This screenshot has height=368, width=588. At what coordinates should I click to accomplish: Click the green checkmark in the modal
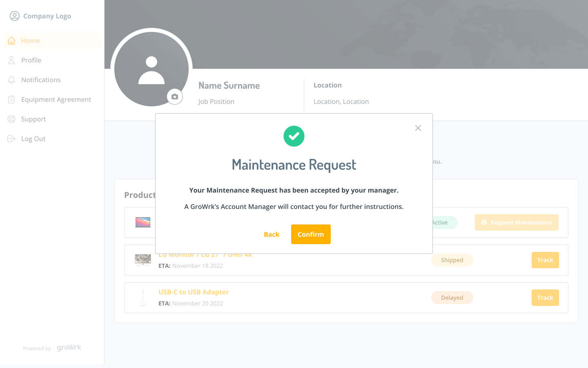tap(294, 136)
